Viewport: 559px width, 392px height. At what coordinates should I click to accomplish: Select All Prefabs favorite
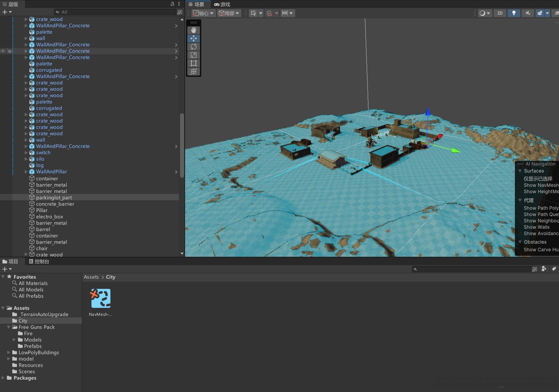coord(31,296)
